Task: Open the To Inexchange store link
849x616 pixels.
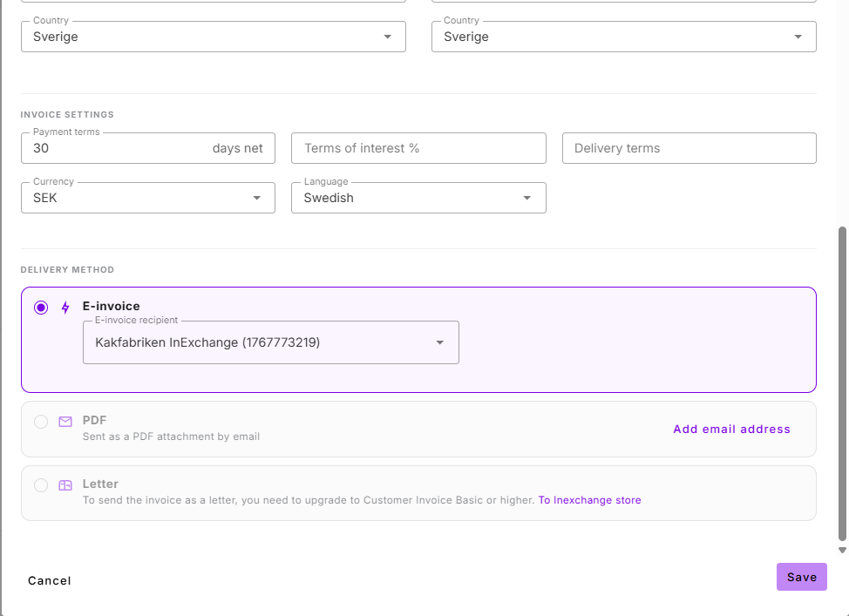Action: tap(589, 500)
